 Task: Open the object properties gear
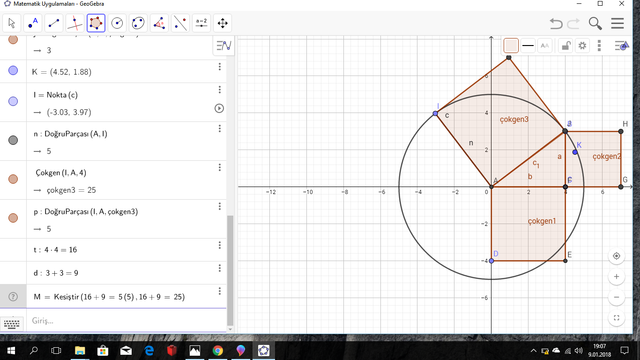pyautogui.click(x=582, y=46)
